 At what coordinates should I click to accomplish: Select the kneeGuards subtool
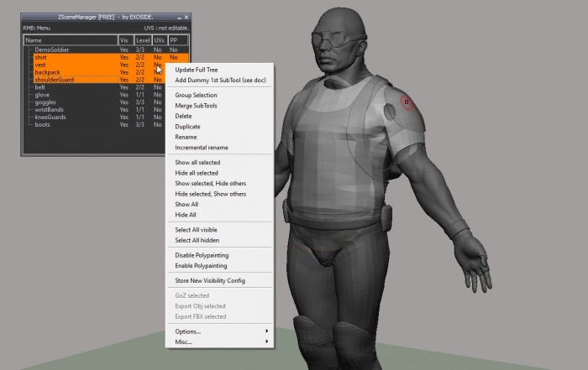50,117
